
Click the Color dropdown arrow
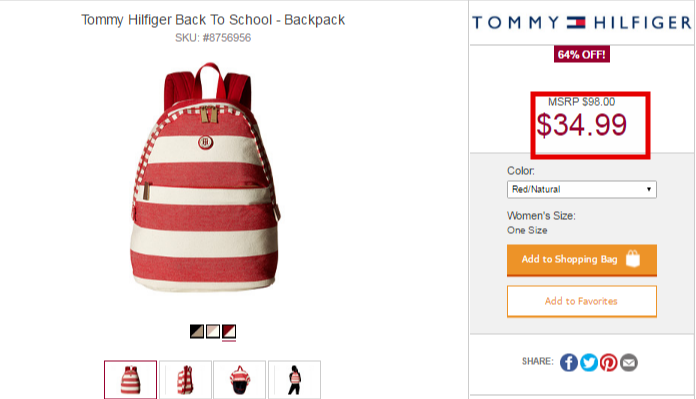tap(649, 189)
